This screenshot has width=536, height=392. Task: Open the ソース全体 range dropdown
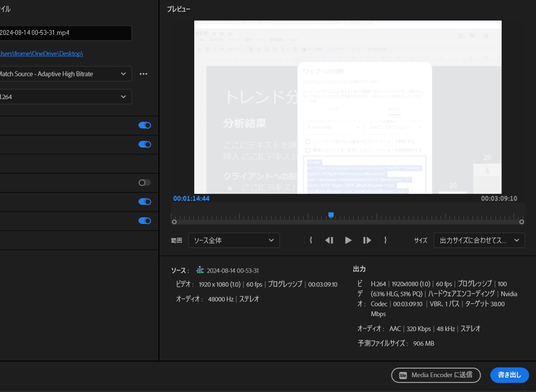tap(234, 240)
